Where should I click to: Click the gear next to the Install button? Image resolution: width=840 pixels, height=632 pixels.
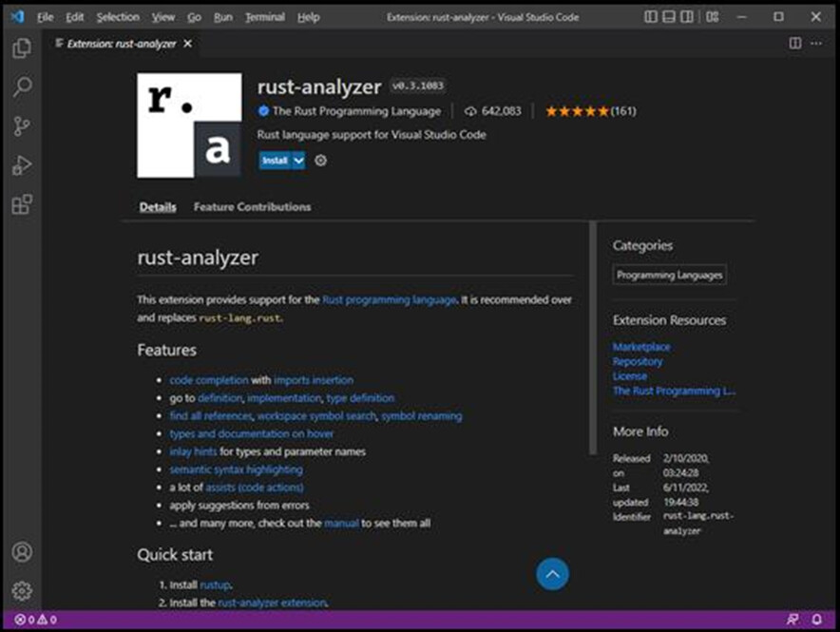coord(320,161)
